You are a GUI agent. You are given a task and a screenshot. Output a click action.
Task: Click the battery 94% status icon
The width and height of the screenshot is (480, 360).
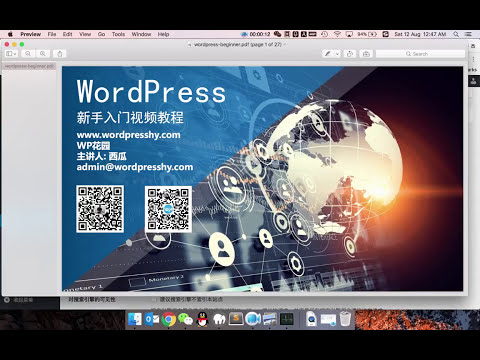click(367, 34)
